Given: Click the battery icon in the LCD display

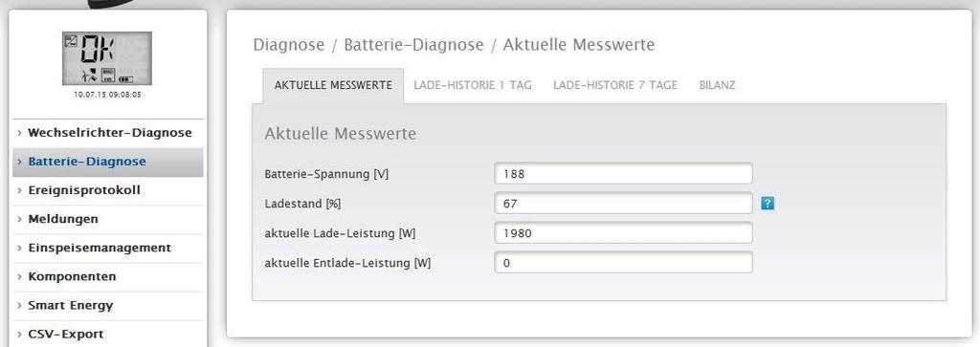Looking at the screenshot, I should 127,78.
